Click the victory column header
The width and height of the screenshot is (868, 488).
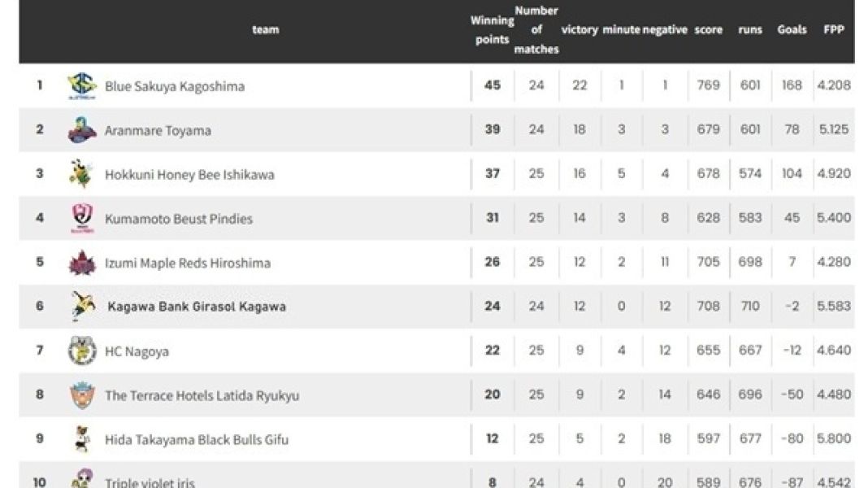(x=579, y=30)
